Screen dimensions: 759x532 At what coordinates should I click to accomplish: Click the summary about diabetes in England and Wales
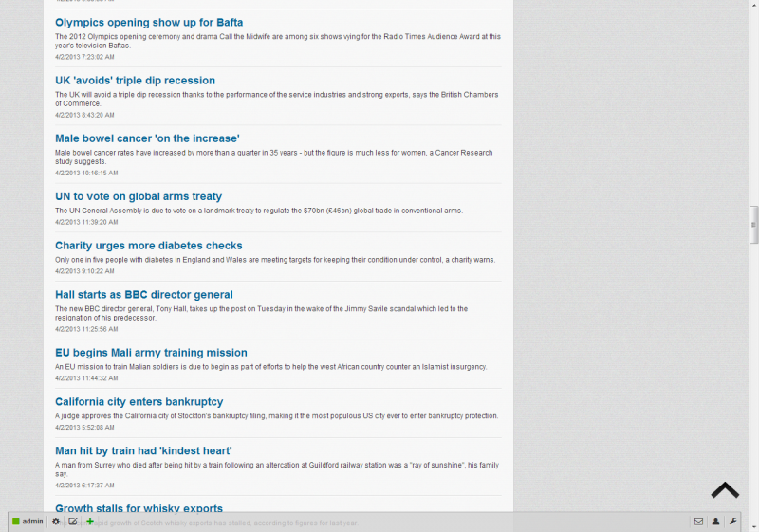(x=275, y=260)
